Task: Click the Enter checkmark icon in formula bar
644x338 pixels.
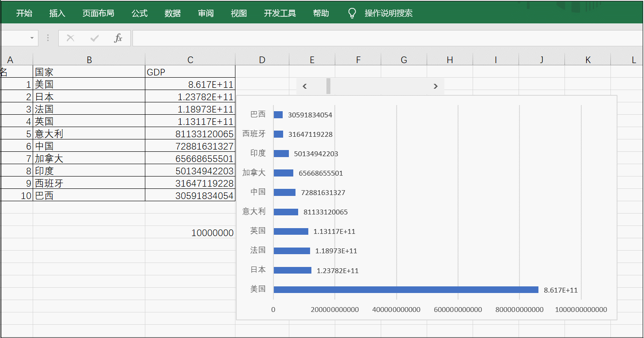Action: point(94,38)
